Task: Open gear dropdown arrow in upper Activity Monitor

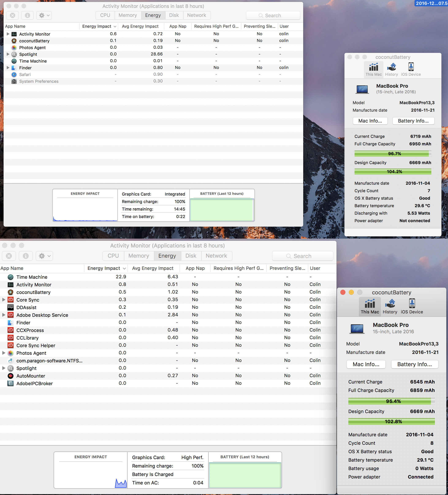Action: pos(48,15)
